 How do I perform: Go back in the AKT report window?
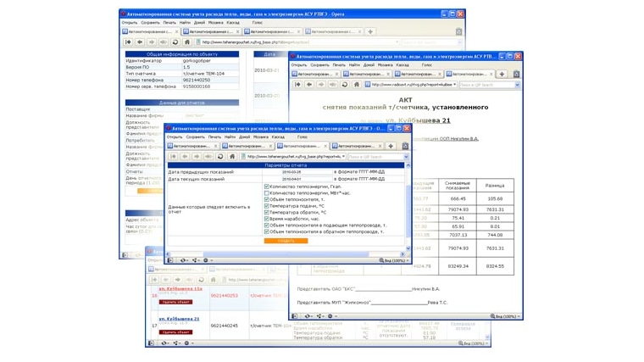click(309, 85)
